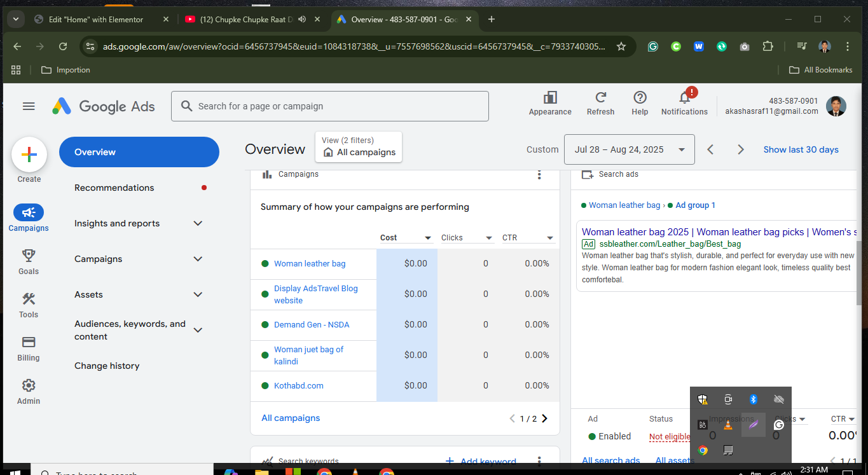The width and height of the screenshot is (868, 475).
Task: Click the Search for a page or campaign field
Action: pos(330,106)
